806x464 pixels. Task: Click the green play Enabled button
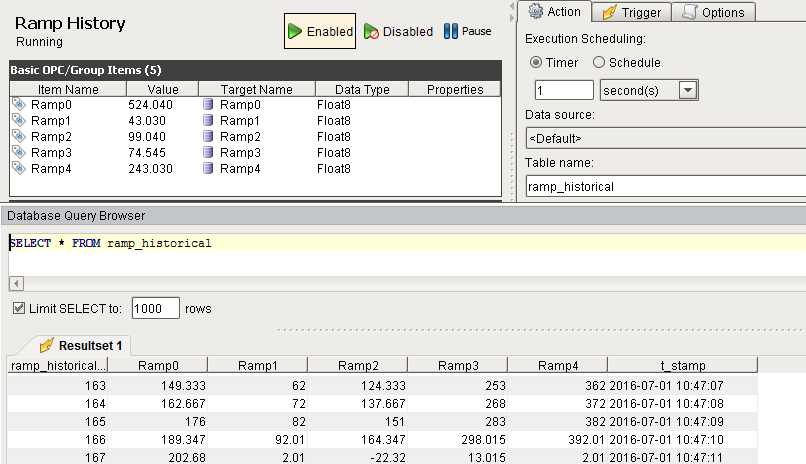click(321, 31)
